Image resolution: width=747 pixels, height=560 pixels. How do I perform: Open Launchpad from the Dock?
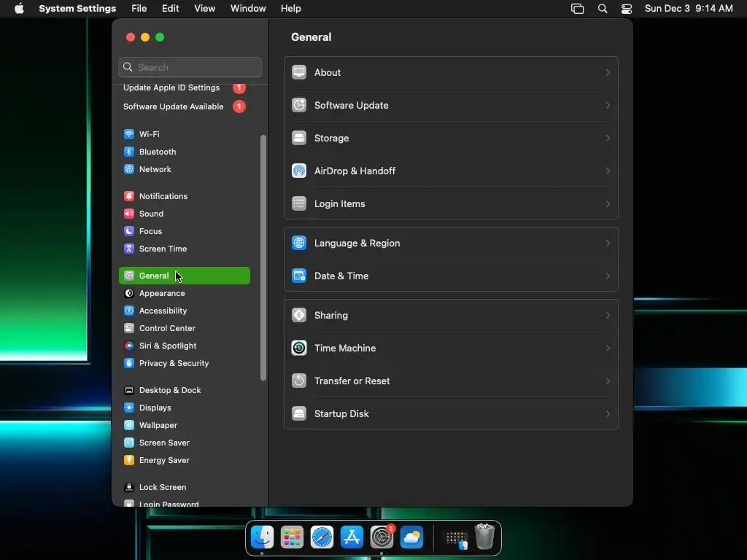pyautogui.click(x=292, y=537)
